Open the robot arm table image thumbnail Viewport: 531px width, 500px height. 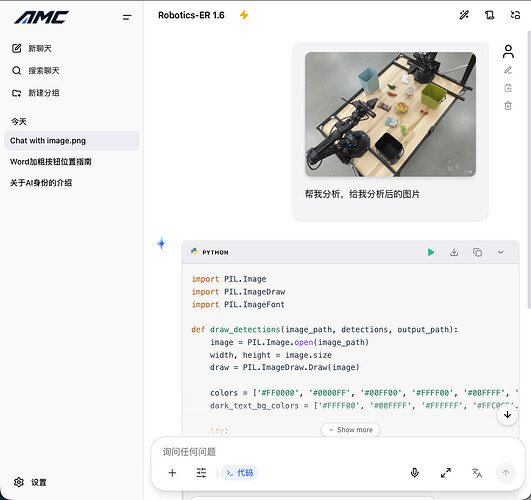point(390,114)
